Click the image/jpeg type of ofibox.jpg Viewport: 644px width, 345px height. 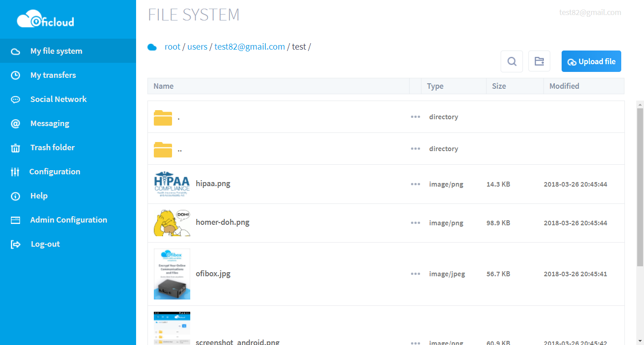pos(447,274)
